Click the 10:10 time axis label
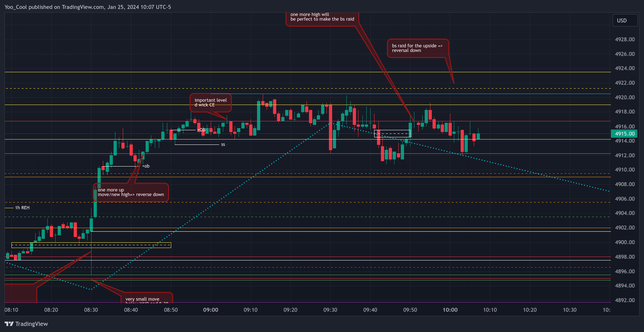The image size is (644, 332). pos(490,310)
